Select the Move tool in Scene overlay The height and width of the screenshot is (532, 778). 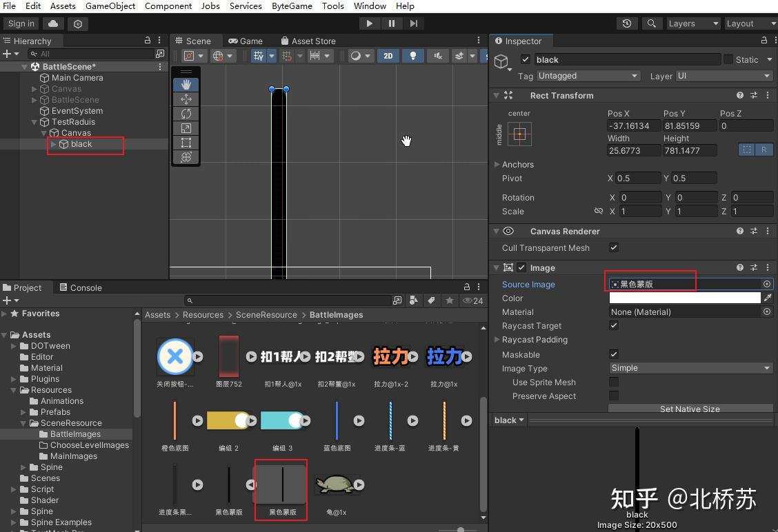click(x=186, y=99)
